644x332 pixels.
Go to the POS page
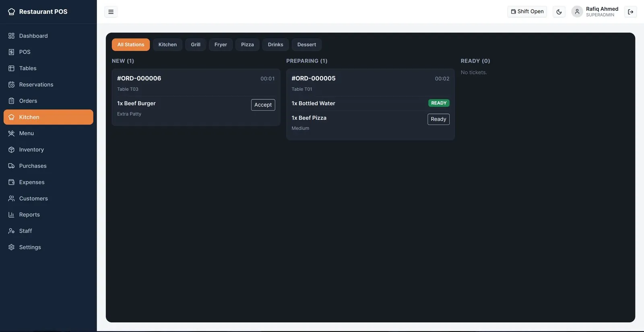click(48, 52)
